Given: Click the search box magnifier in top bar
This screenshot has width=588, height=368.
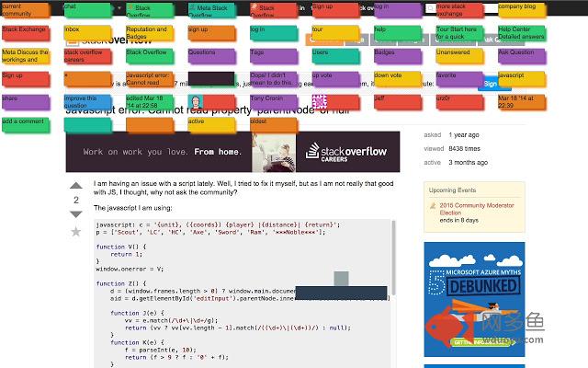Looking at the screenshot, I should coord(431,8).
